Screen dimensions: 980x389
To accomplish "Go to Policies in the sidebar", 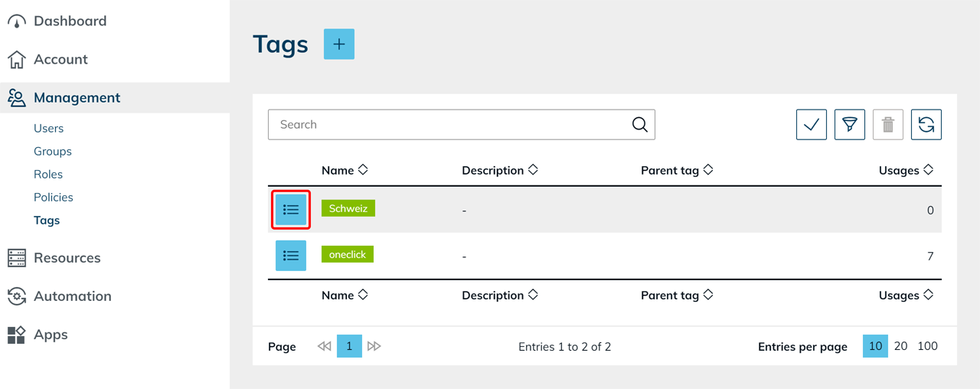I will [54, 198].
